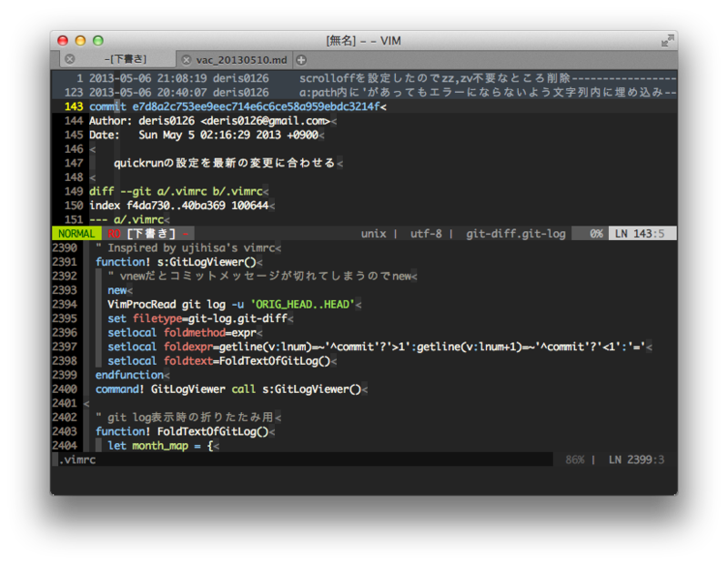Screen dimensions: 728x565
Task: Click the 'diff --git a/.vimrc b/.vimrc' line
Action: (176, 191)
